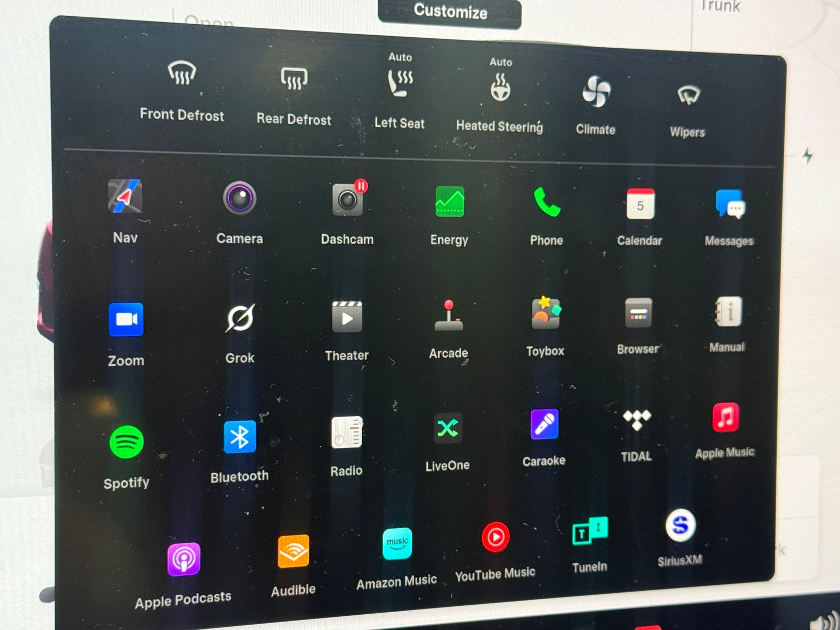Launch the Arcade app
The image size is (840, 630).
(449, 315)
